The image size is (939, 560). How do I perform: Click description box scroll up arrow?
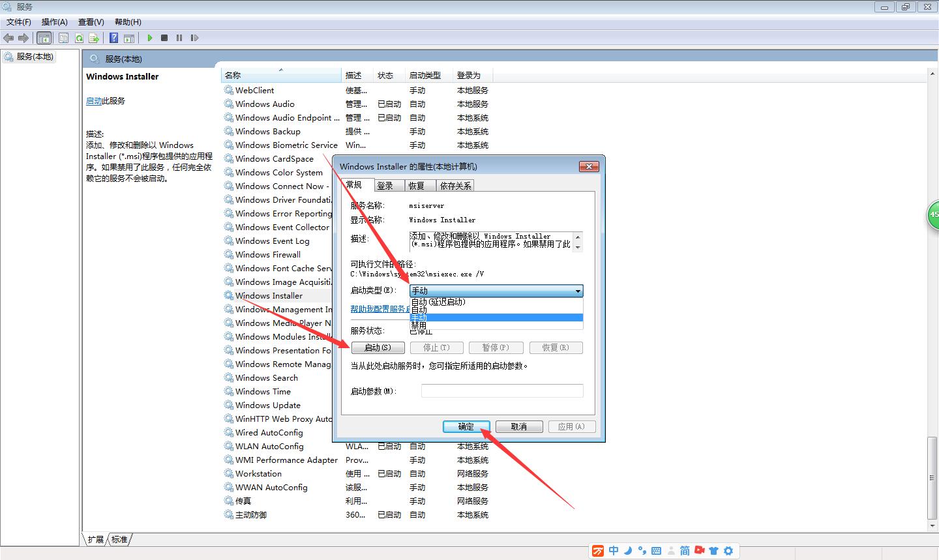579,236
